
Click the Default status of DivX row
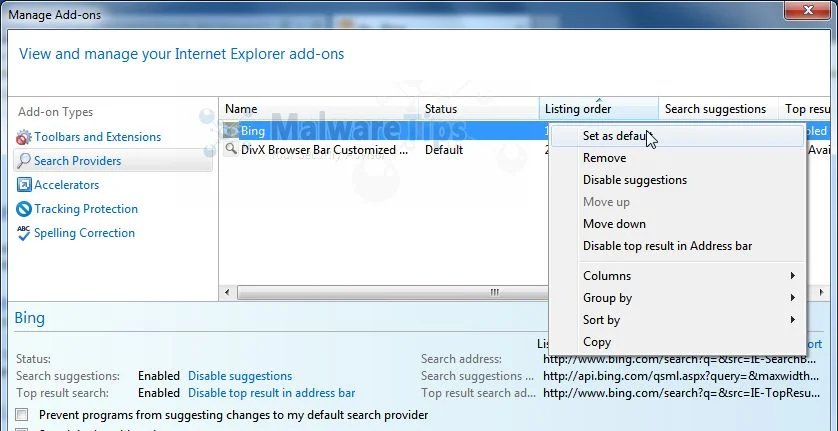click(444, 150)
